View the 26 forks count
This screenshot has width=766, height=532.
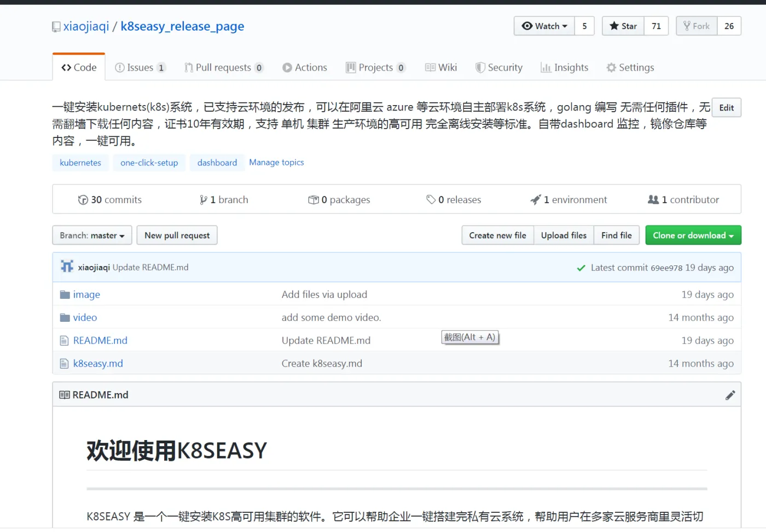(729, 26)
